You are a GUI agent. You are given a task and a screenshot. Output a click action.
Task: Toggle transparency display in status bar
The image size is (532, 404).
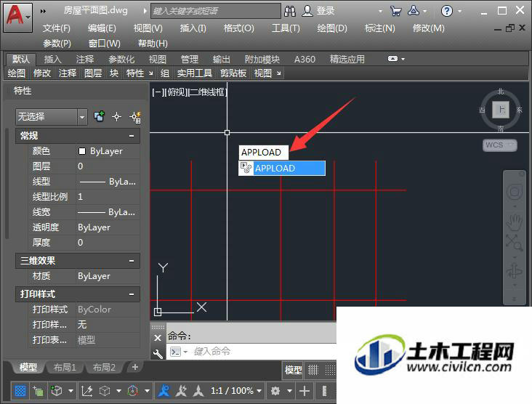point(20,391)
